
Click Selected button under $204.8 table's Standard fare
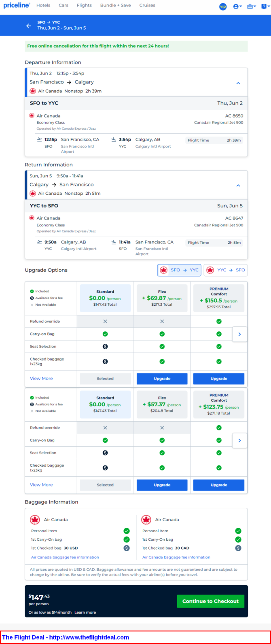105,485
